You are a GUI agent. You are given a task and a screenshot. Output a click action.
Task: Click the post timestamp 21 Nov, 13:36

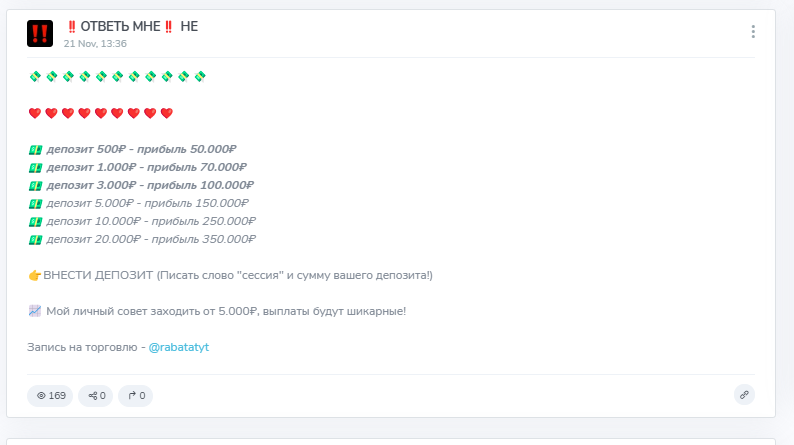[x=95, y=44]
